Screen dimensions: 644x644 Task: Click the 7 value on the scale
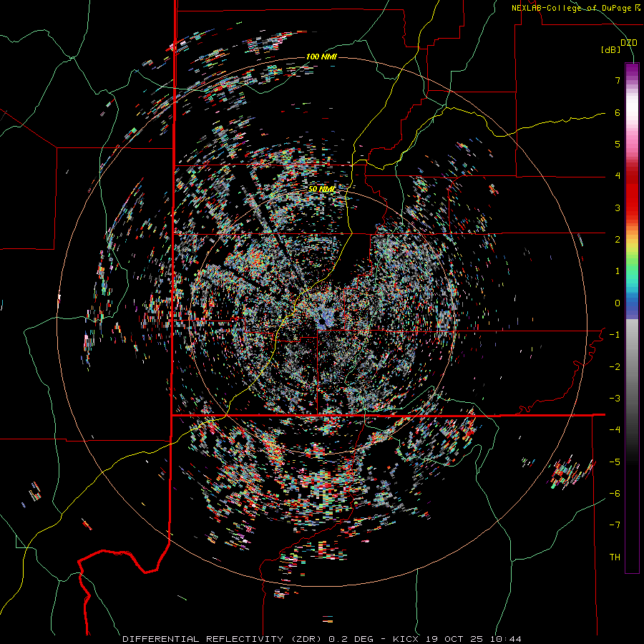pyautogui.click(x=618, y=80)
